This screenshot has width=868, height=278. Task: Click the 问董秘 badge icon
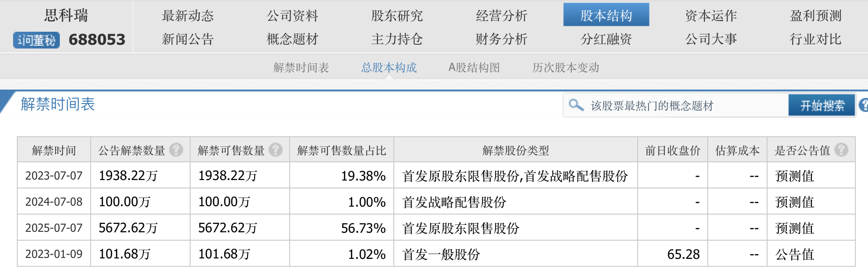pos(36,40)
